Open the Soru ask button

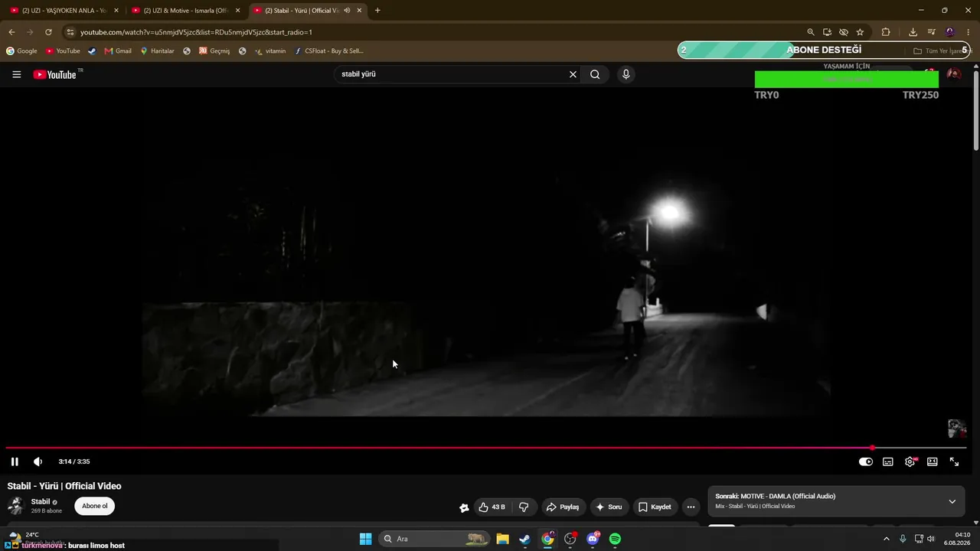[609, 507]
